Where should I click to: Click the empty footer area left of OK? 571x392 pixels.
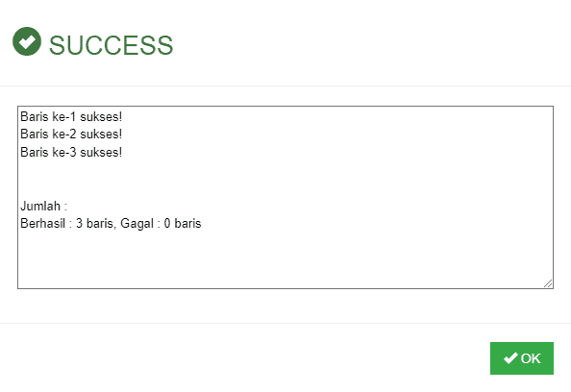coord(244,358)
